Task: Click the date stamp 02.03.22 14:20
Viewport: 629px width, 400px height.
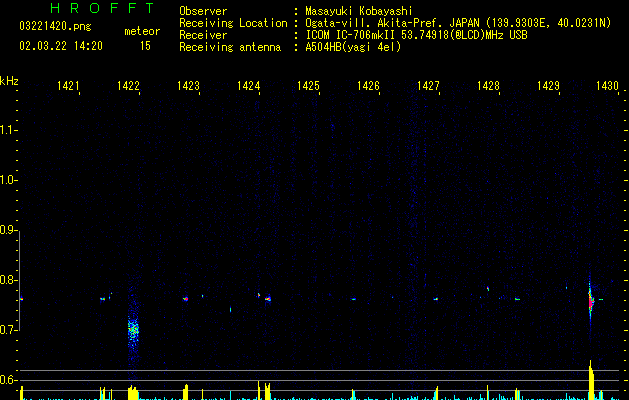Action: pyautogui.click(x=61, y=46)
